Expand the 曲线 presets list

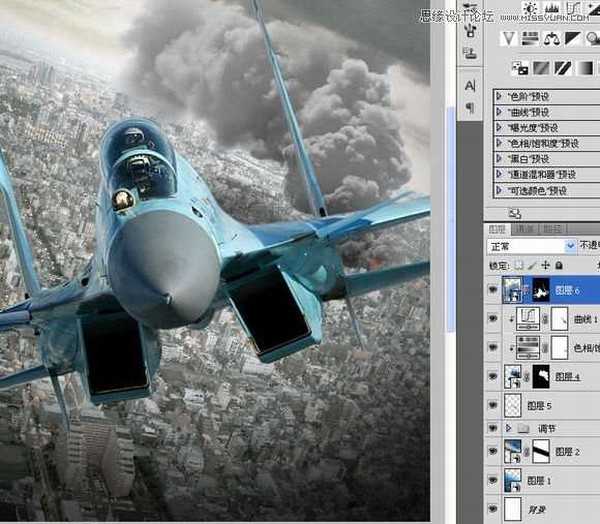click(x=499, y=112)
